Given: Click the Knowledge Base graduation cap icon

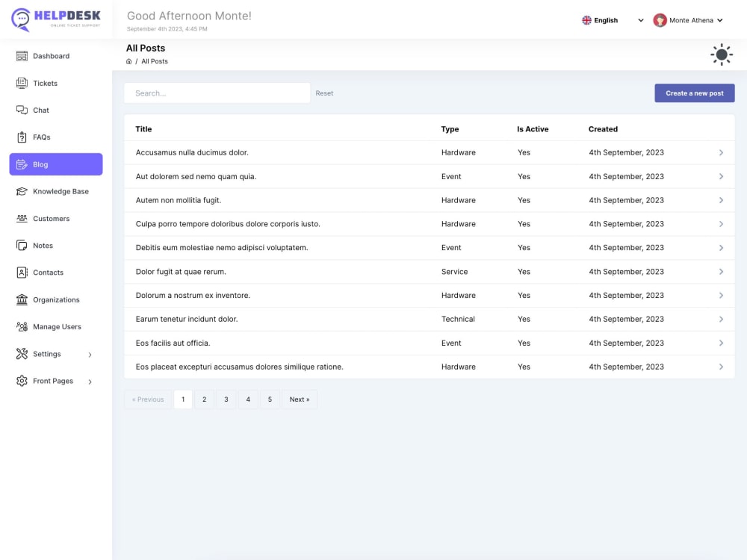Looking at the screenshot, I should point(22,191).
